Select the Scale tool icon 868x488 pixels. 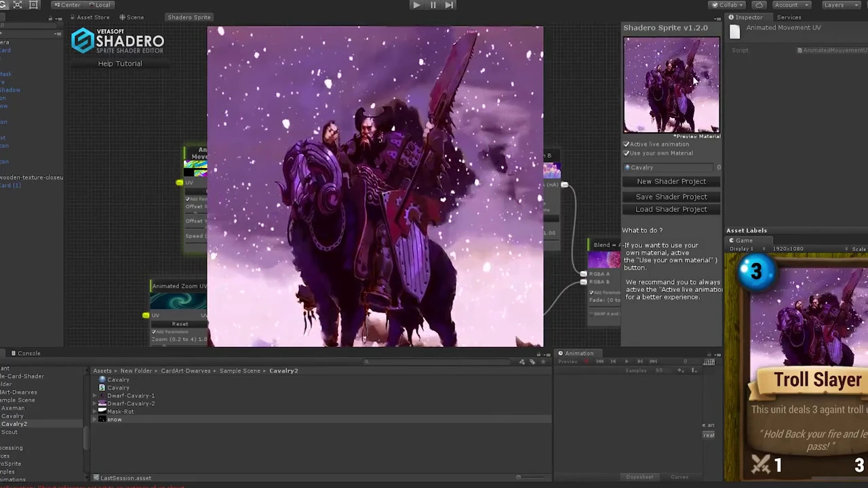tap(18, 5)
